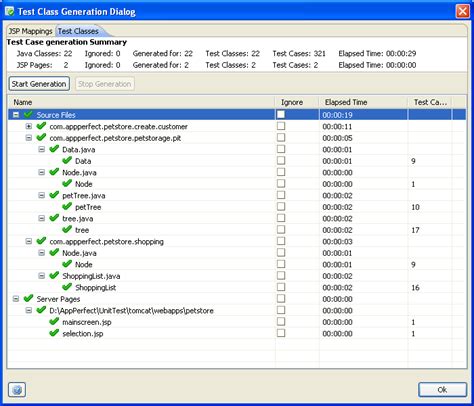Image resolution: width=474 pixels, height=406 pixels.
Task: Tick Ignore checkbox for tree.java row
Action: click(x=281, y=218)
